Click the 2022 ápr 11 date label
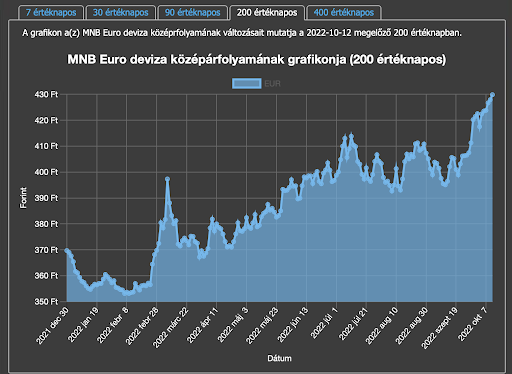The width and height of the screenshot is (512, 374). point(203,325)
